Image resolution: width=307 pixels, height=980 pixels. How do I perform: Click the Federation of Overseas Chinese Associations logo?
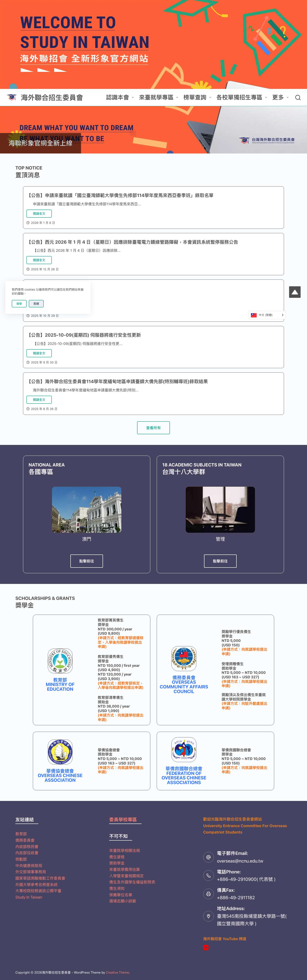(x=184, y=750)
